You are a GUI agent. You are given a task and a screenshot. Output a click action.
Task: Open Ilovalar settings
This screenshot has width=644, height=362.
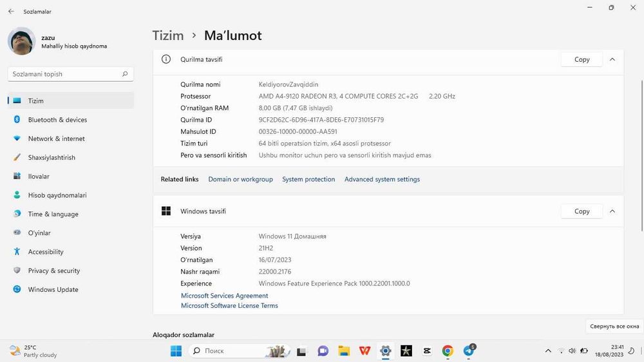[x=71, y=176]
